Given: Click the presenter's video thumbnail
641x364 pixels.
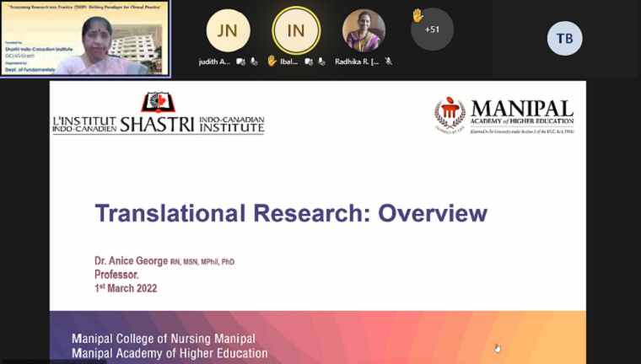Looking at the screenshot, I should 84,39.
